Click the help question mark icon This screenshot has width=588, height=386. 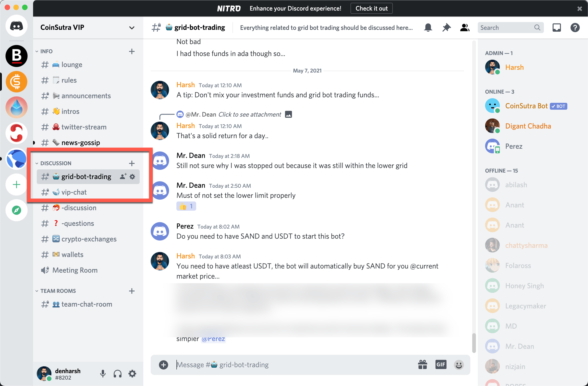(575, 27)
